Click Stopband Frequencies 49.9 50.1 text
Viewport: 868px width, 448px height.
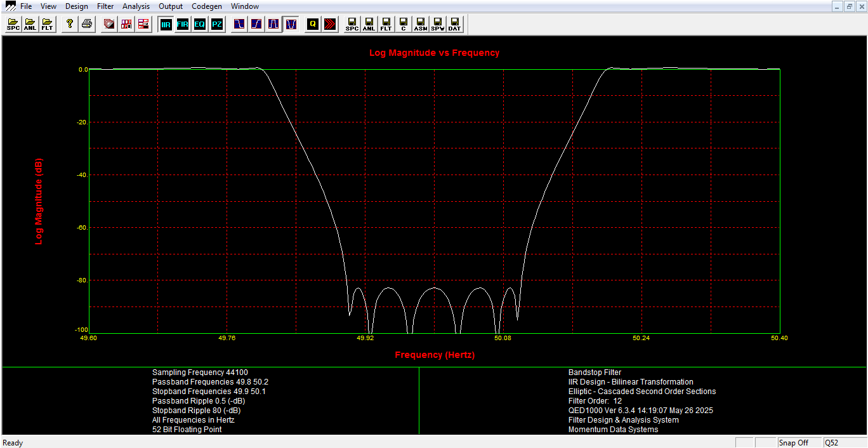coord(209,392)
